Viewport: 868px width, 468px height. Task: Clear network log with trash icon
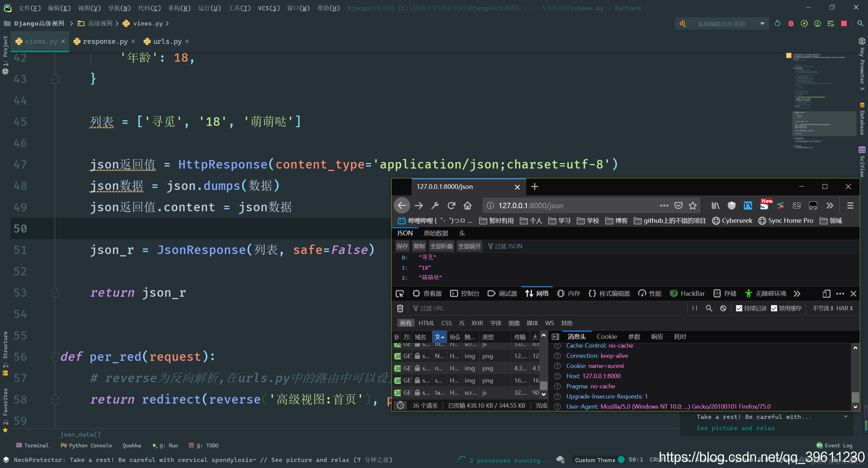[x=400, y=308]
